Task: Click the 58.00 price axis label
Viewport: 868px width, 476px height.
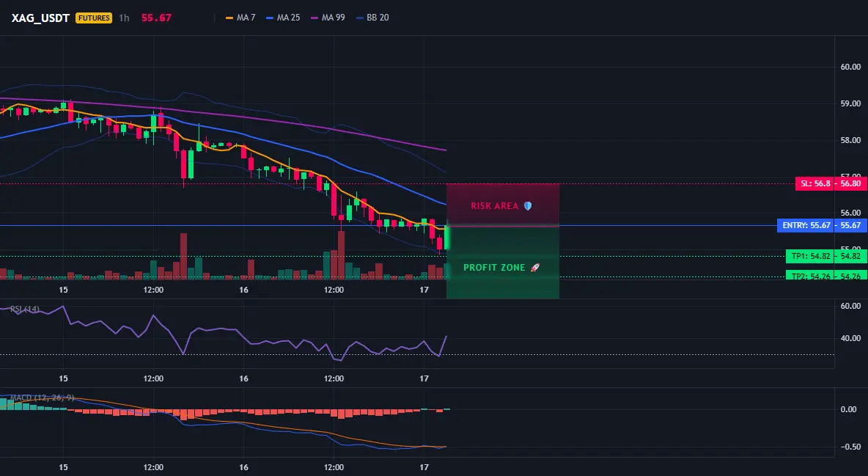Action: tap(850, 140)
